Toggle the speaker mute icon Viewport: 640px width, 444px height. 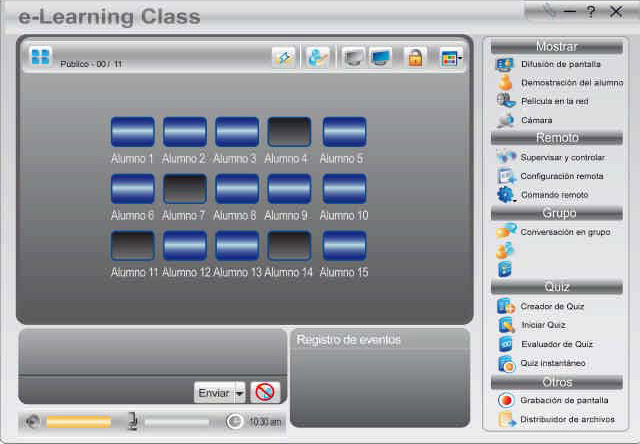coord(31,422)
